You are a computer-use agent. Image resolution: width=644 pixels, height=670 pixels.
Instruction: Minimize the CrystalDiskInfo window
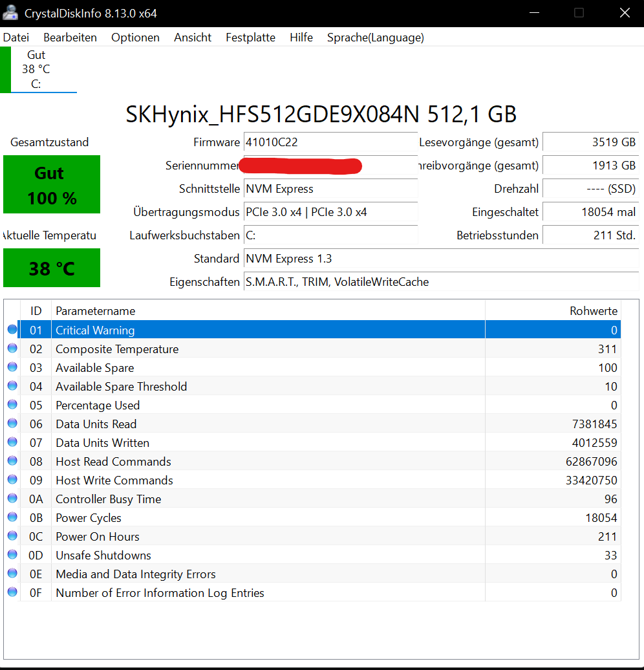(x=534, y=13)
